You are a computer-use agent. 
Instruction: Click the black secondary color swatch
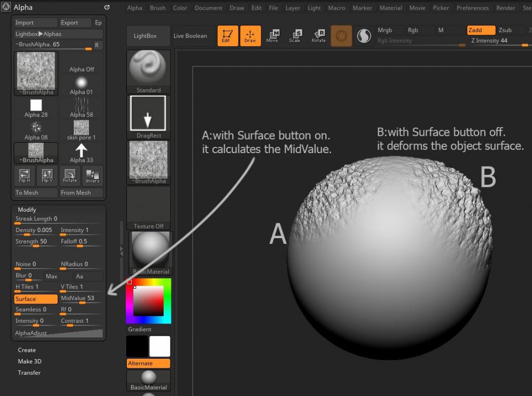point(137,346)
